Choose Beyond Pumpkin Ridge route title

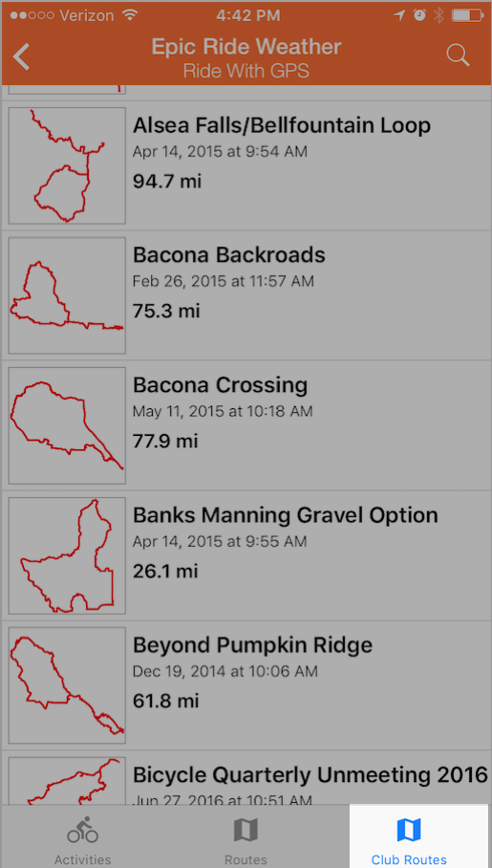(253, 645)
